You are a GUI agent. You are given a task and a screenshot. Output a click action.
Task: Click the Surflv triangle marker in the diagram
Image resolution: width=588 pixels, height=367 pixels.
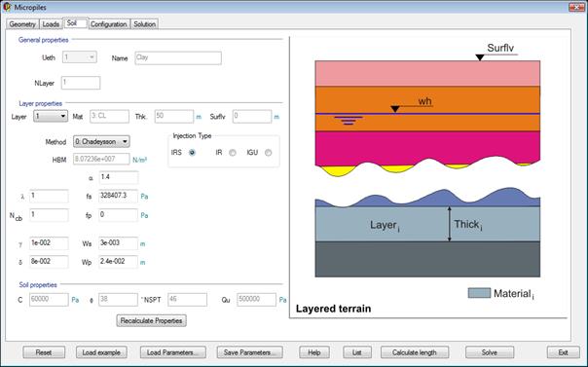pos(480,57)
